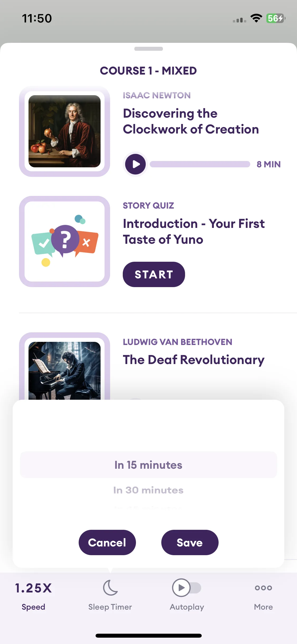The image size is (297, 644).
Task: Start the Story Quiz
Action: tap(154, 274)
